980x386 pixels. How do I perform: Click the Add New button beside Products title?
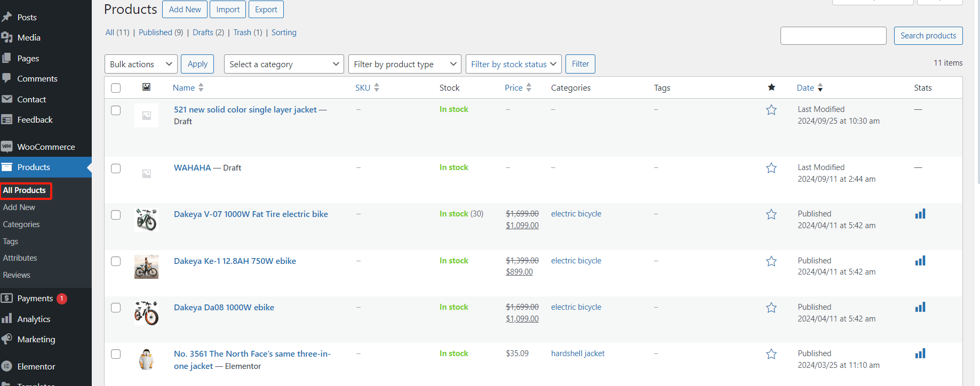(x=185, y=10)
